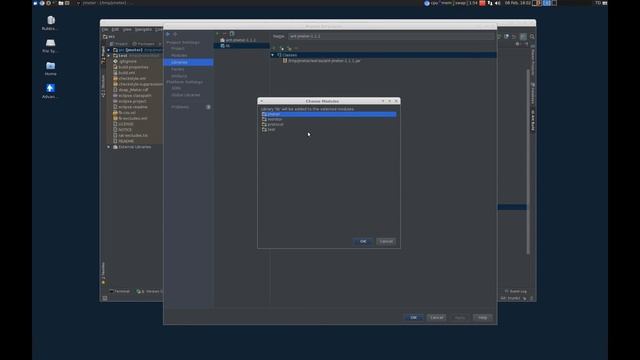Click the green add library plus icon
This screenshot has width=640, height=360.
(218, 33)
